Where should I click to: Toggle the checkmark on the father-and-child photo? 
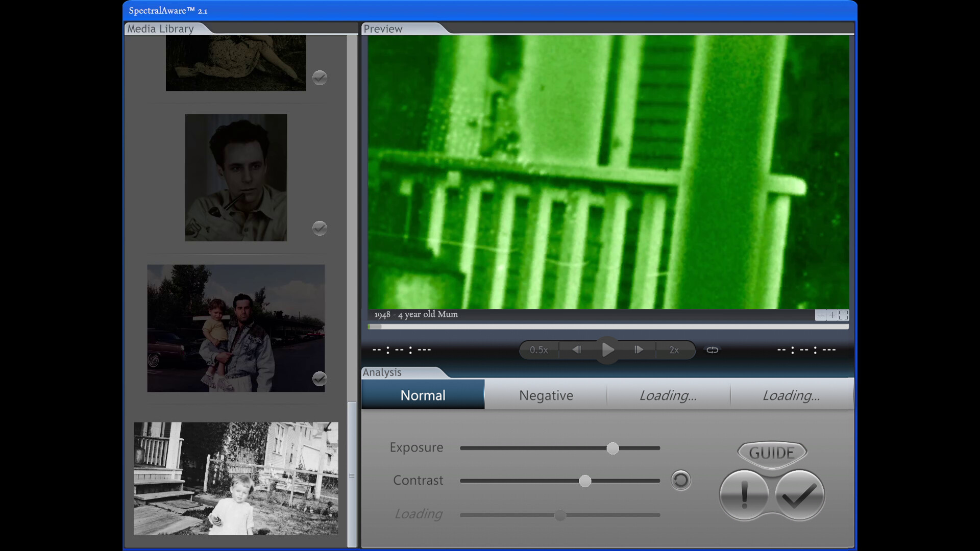[320, 379]
